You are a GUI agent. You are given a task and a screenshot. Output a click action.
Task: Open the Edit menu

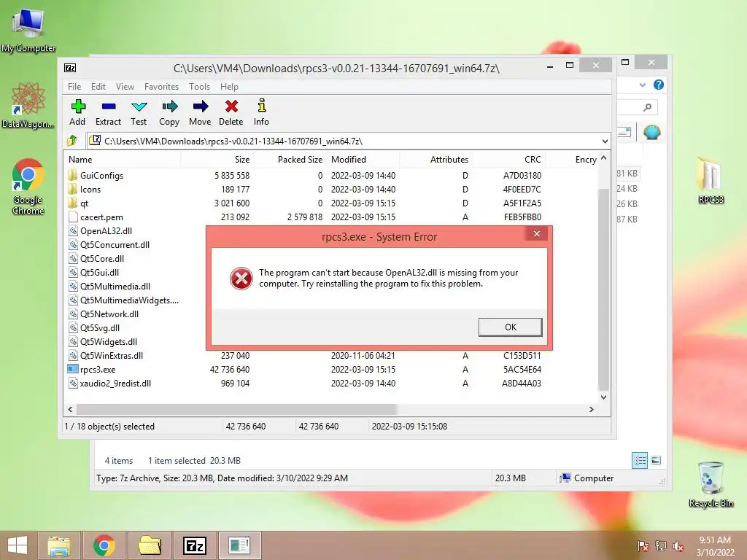pos(98,87)
